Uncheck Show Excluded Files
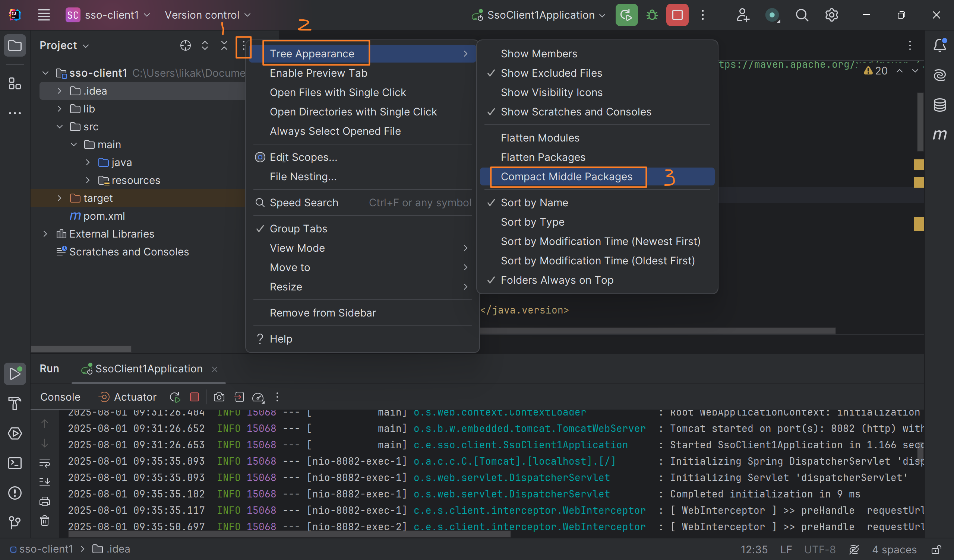Viewport: 954px width, 560px height. (551, 73)
